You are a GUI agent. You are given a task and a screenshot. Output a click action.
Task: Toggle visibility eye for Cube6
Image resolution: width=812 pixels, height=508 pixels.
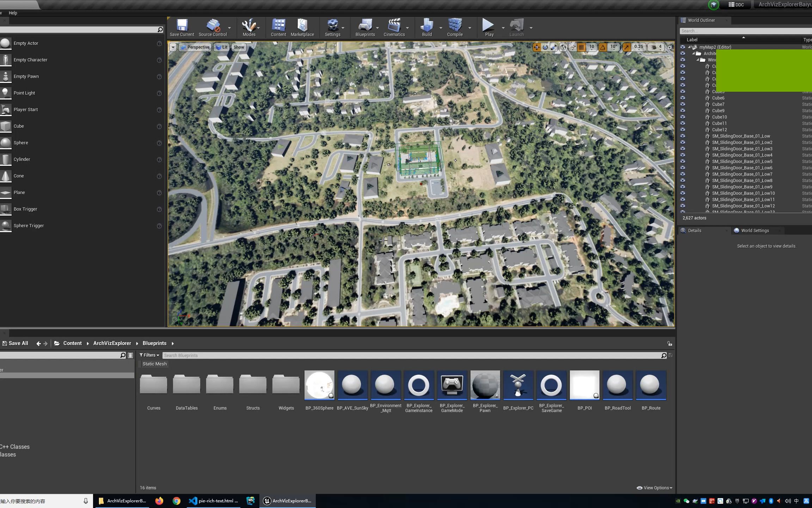[x=683, y=98]
